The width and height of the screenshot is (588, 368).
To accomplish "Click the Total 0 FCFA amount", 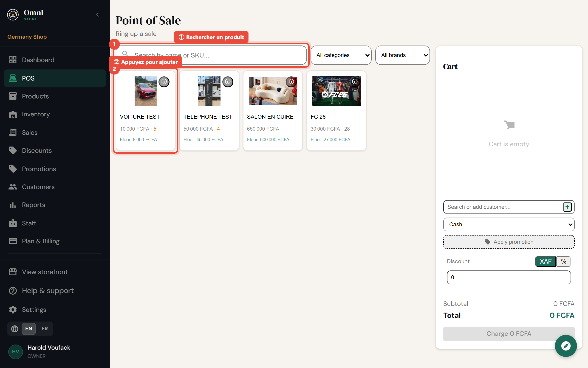I will 562,315.
